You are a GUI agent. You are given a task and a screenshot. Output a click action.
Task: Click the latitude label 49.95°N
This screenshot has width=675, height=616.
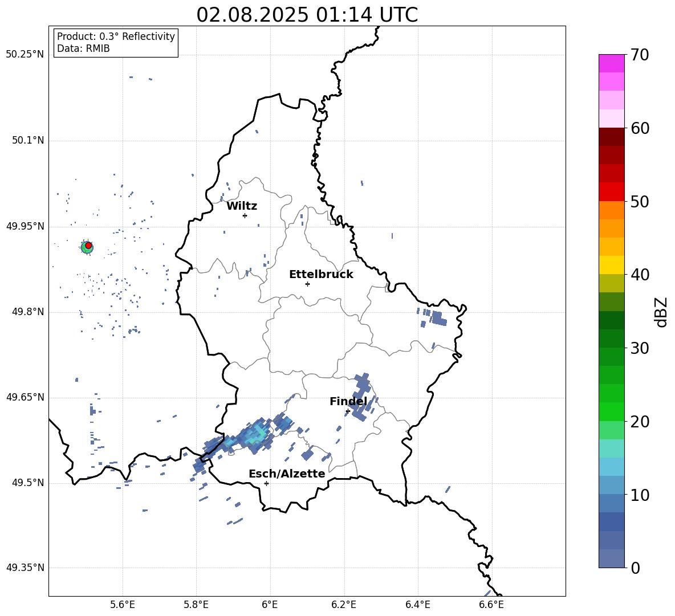point(25,226)
